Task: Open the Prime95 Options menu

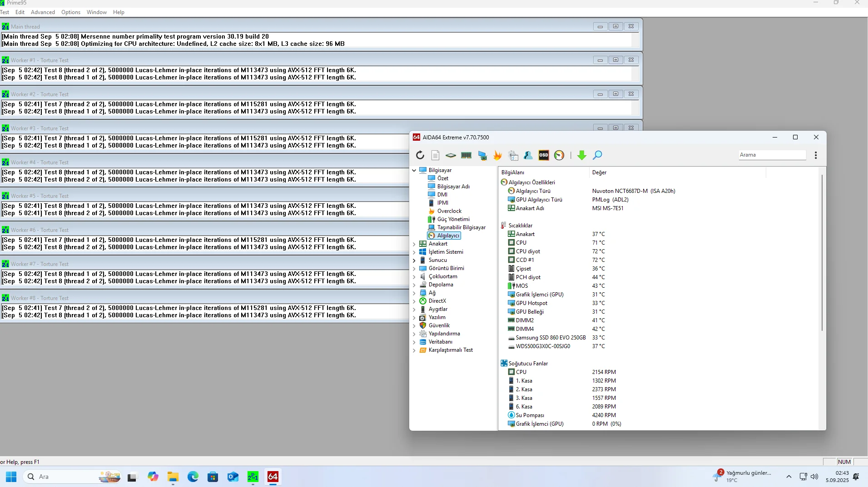Action: [x=71, y=12]
